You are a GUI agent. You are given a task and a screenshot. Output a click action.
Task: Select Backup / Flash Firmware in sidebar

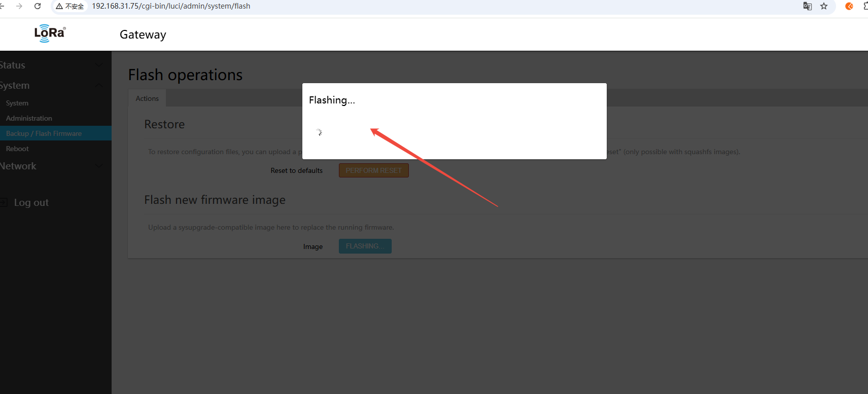pos(44,133)
